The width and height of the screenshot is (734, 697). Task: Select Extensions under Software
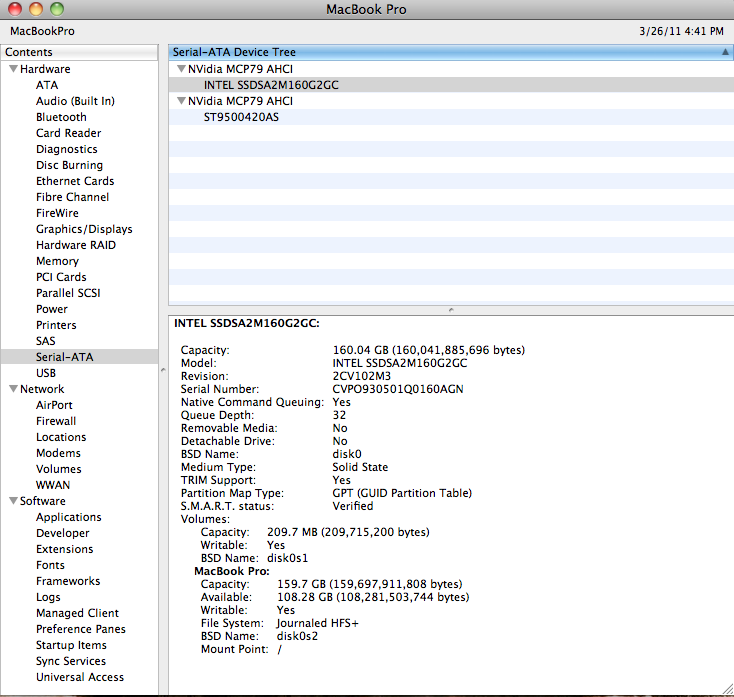coord(65,549)
